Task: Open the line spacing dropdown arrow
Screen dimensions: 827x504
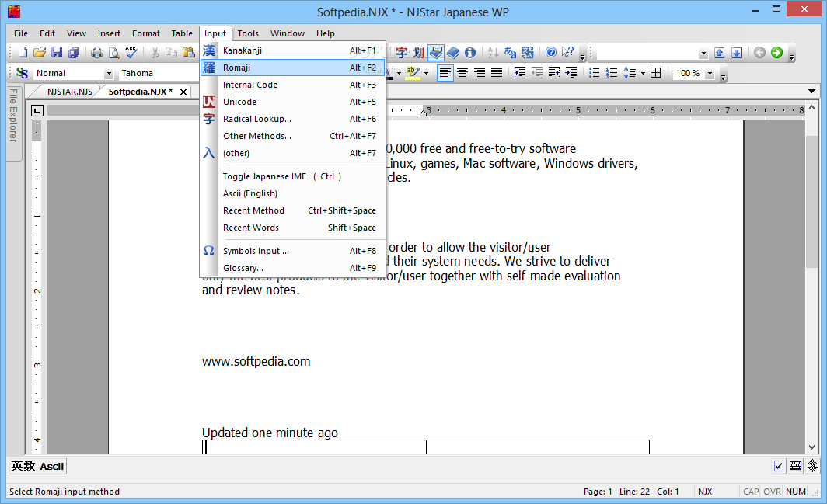Action: [x=643, y=73]
